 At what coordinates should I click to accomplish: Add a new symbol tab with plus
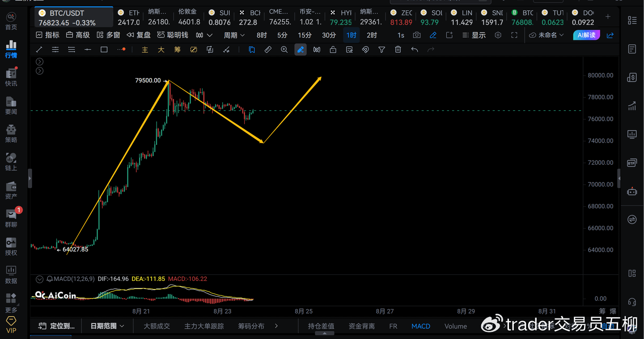click(x=608, y=17)
